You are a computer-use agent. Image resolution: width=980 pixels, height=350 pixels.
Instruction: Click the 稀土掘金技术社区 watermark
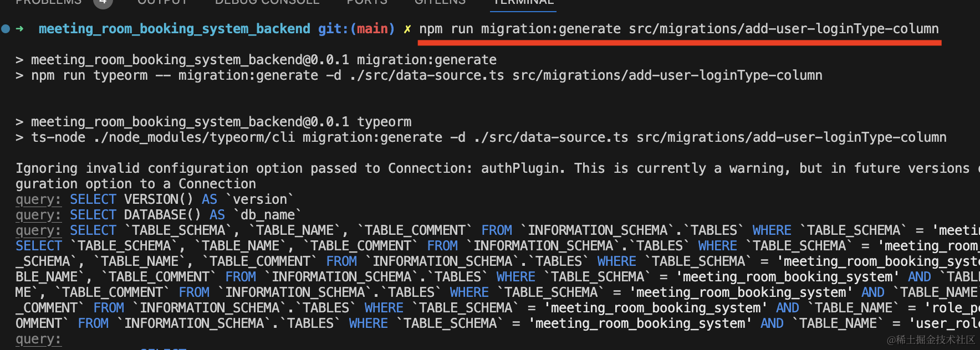pos(931,339)
